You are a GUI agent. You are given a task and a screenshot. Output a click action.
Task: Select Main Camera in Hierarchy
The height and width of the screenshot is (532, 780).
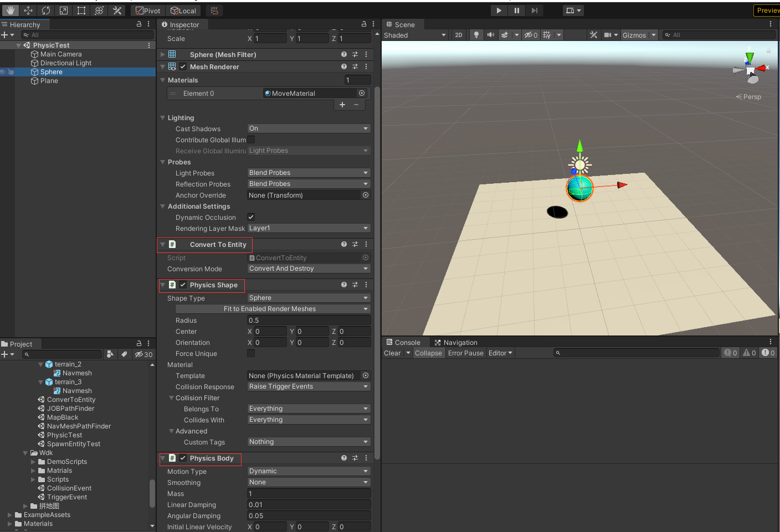click(61, 54)
